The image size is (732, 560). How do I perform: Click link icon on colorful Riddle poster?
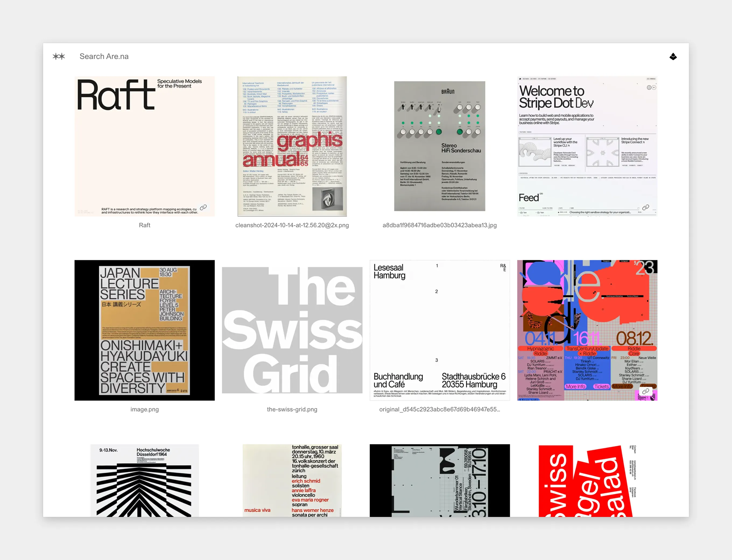click(646, 391)
